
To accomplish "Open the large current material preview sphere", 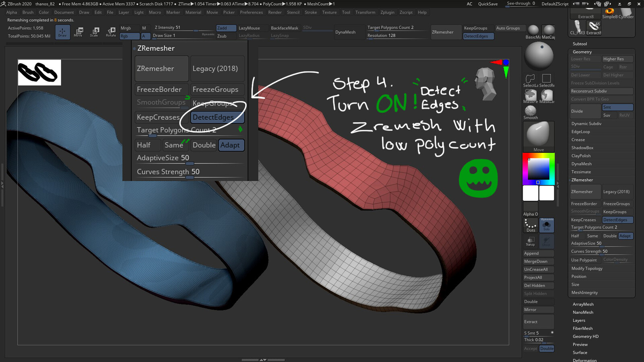I will 539,56.
